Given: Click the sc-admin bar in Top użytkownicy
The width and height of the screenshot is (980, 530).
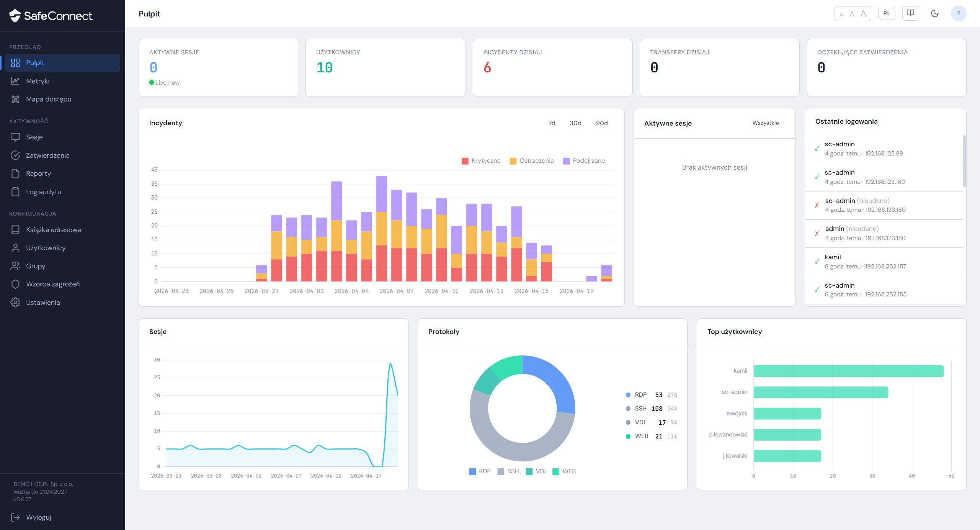Looking at the screenshot, I should pyautogui.click(x=821, y=392).
